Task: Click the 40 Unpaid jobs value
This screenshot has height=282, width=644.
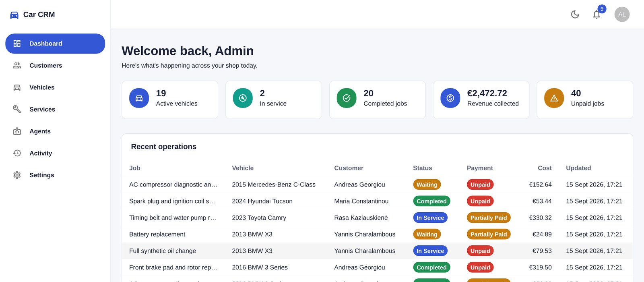Action: pos(576,93)
